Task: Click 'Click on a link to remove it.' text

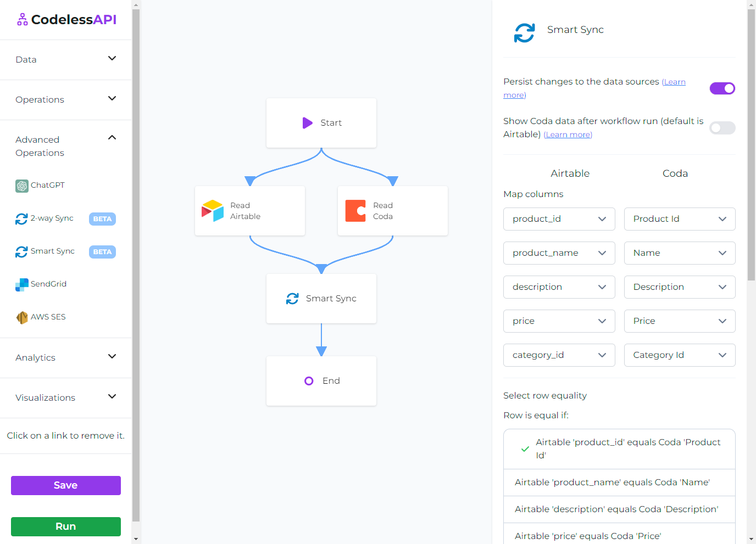Action: (66, 436)
